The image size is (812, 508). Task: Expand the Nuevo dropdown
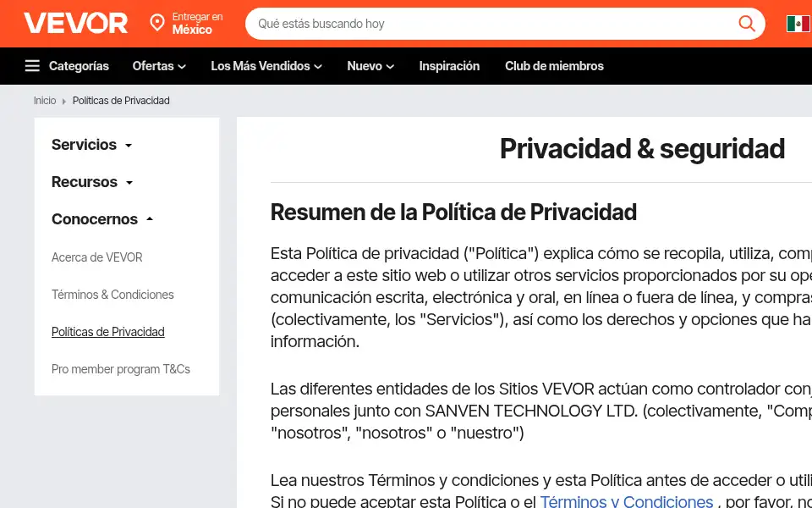pyautogui.click(x=370, y=66)
